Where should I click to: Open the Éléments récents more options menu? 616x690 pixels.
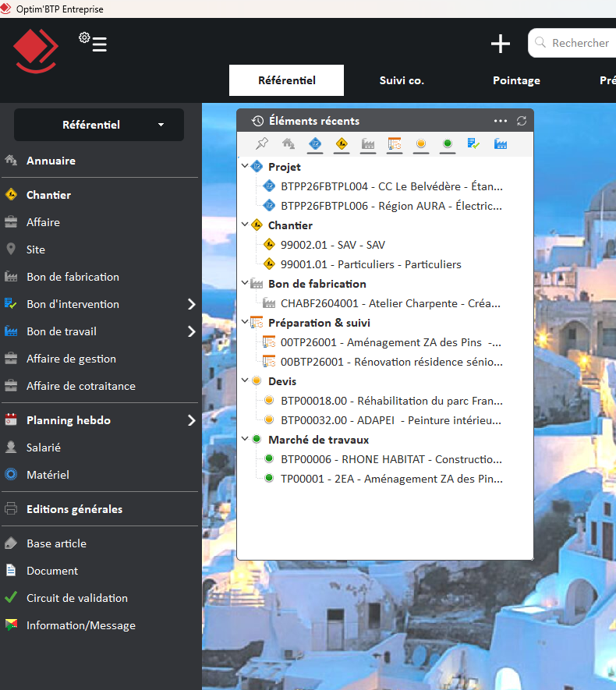coord(501,121)
